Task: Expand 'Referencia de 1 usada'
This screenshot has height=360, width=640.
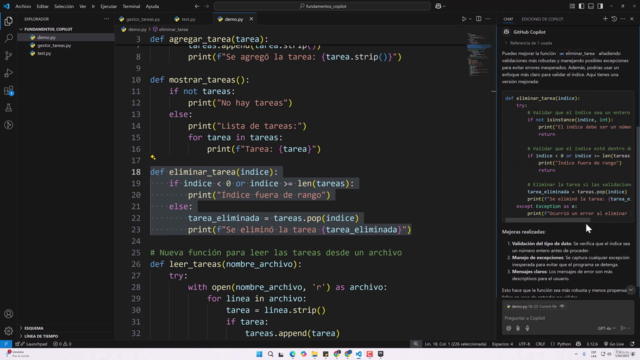Action: pyautogui.click(x=528, y=43)
